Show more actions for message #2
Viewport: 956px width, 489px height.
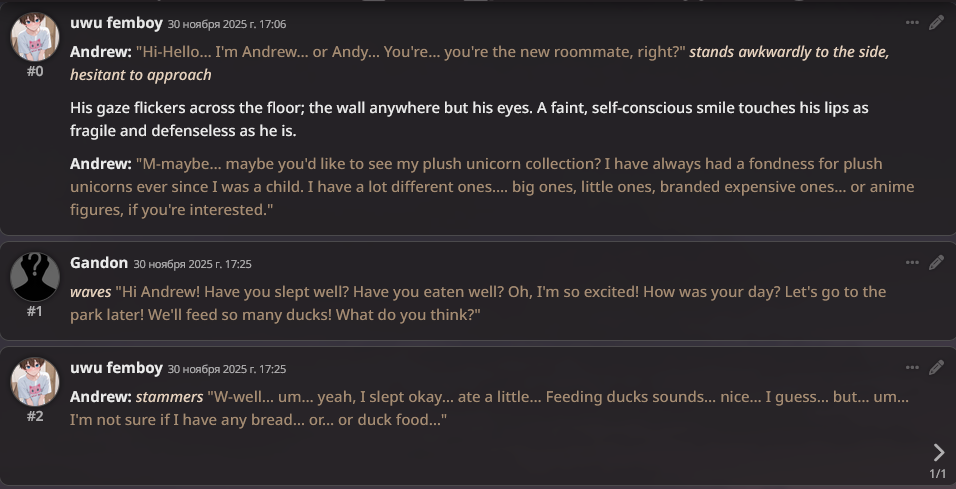[x=912, y=368]
